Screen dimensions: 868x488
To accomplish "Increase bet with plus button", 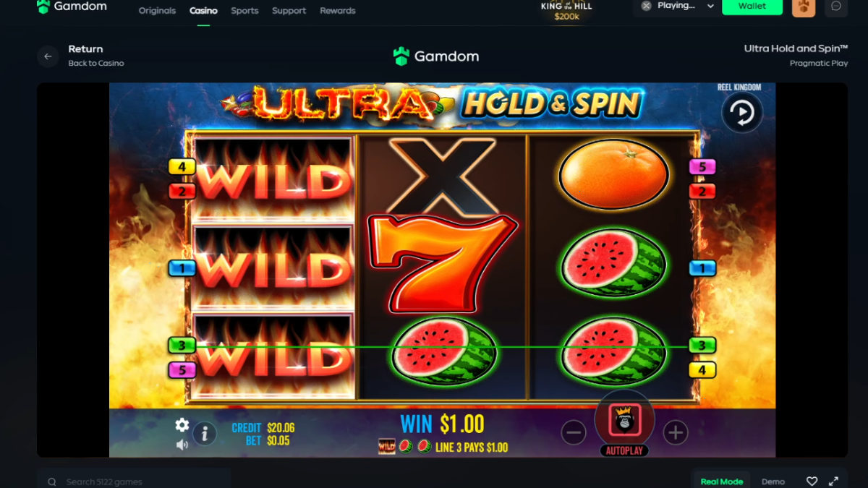I will click(x=675, y=432).
